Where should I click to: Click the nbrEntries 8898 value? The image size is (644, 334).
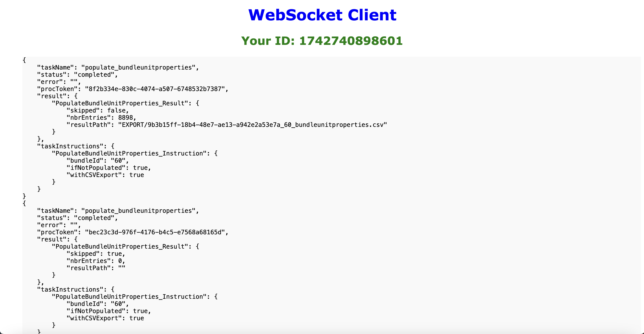tap(125, 118)
